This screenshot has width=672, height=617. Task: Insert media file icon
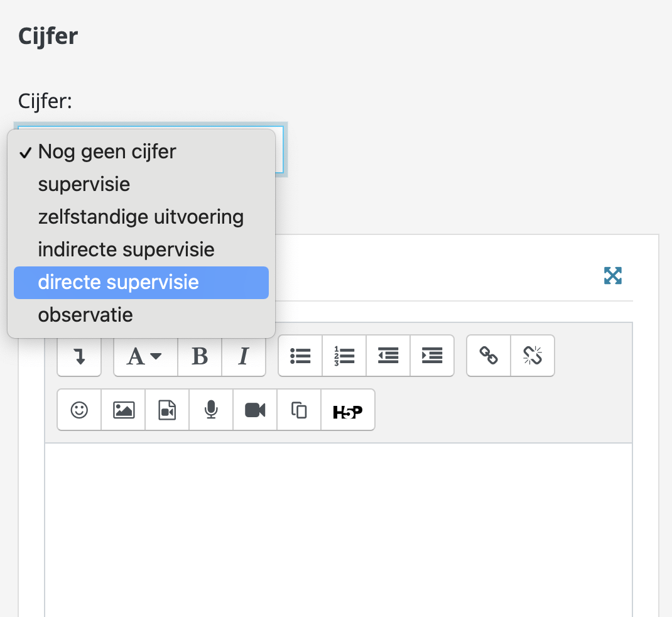pos(167,410)
